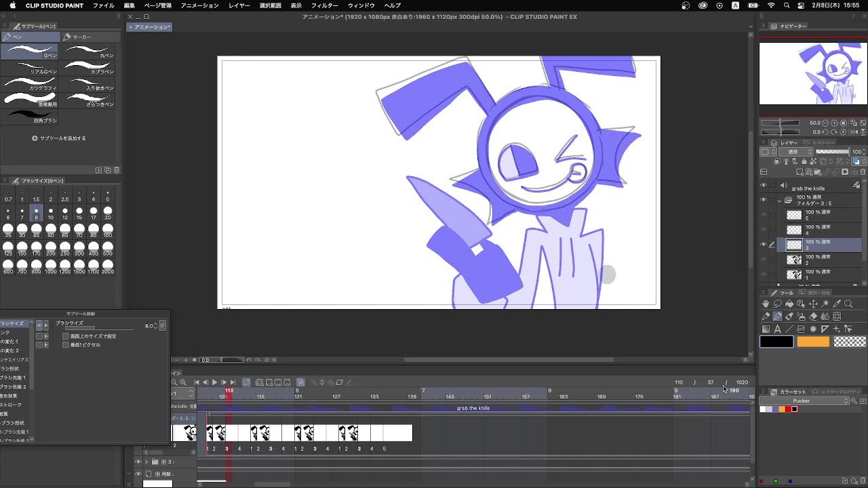Jump to first frame in timeline

tap(197, 382)
